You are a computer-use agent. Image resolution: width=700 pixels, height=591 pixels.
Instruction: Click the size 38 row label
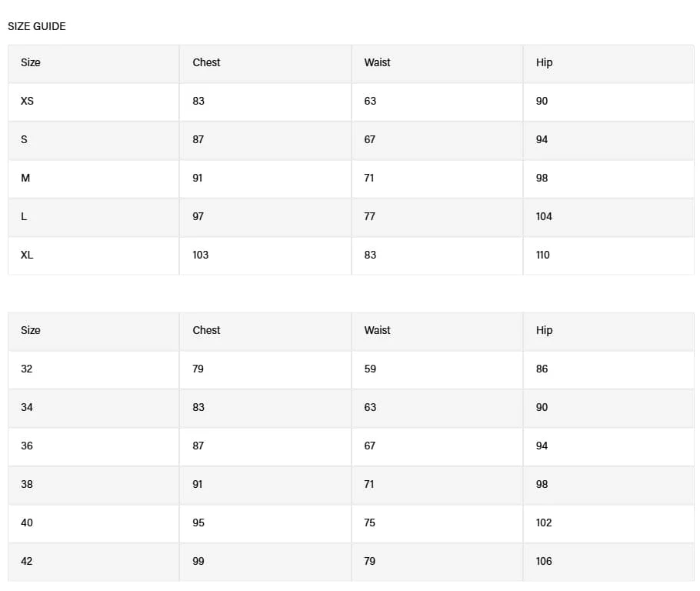27,485
